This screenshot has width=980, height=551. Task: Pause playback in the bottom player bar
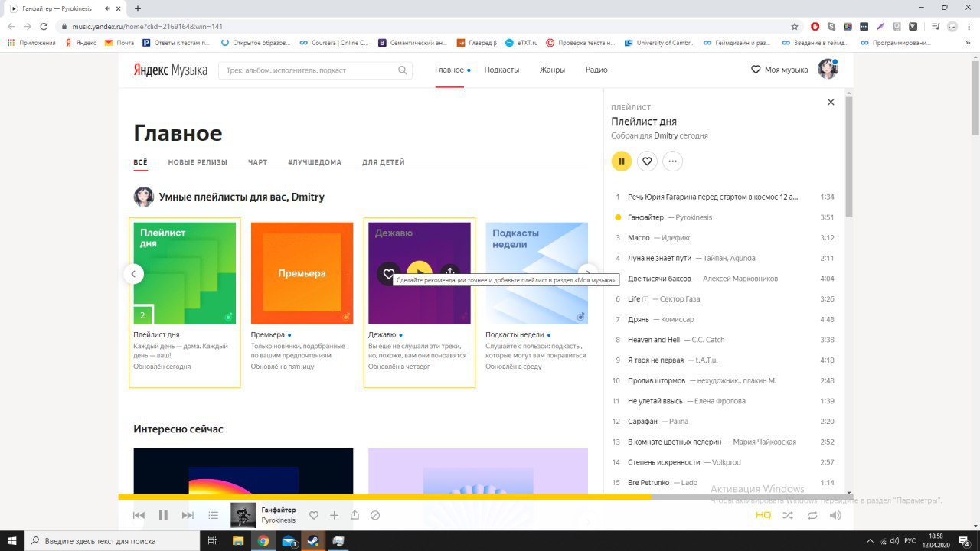(x=163, y=516)
